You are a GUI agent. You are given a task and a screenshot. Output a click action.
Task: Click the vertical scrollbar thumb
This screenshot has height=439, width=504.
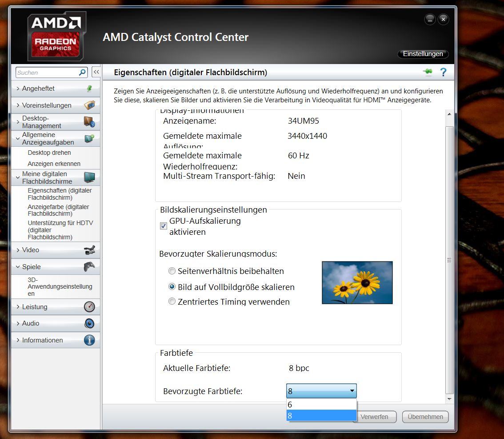449,260
